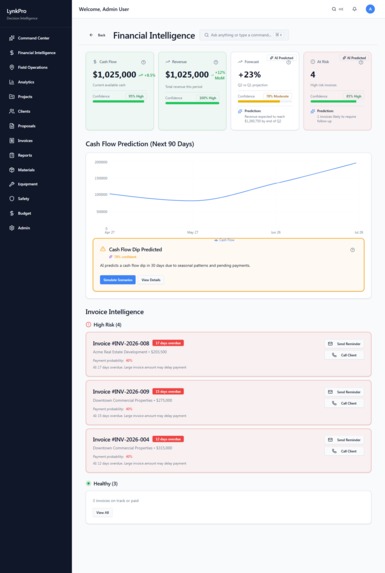Click the At Risk confidence progress bar
This screenshot has width=385, height=573.
click(x=337, y=102)
